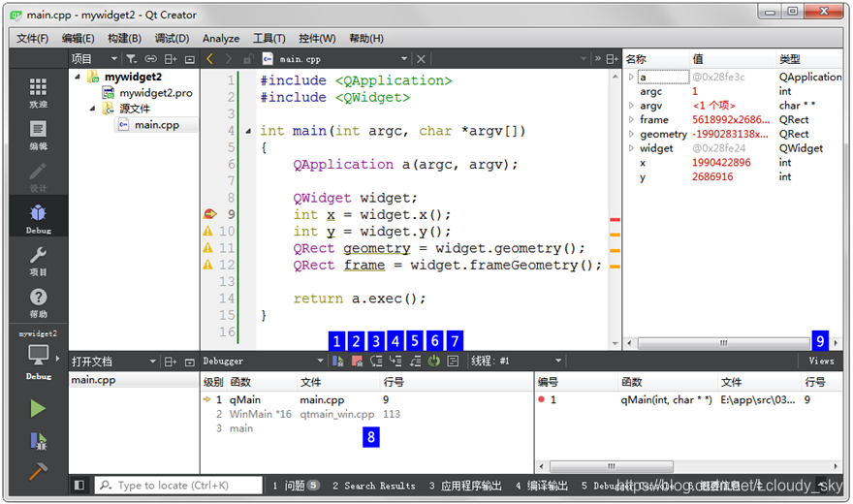853x504 pixels.
Task: Expand the widget variable
Action: [631, 148]
